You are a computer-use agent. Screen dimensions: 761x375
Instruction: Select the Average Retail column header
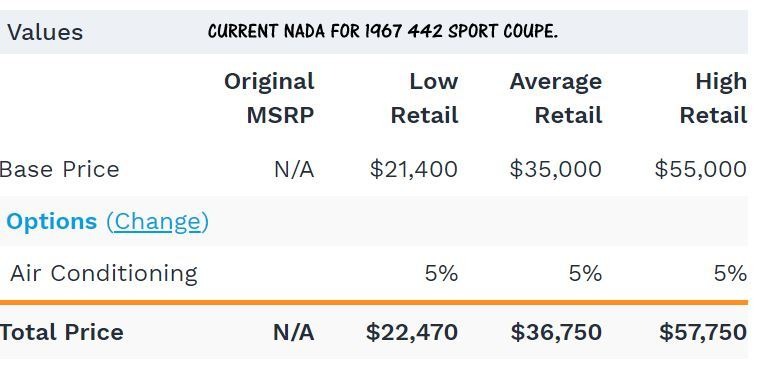point(556,98)
